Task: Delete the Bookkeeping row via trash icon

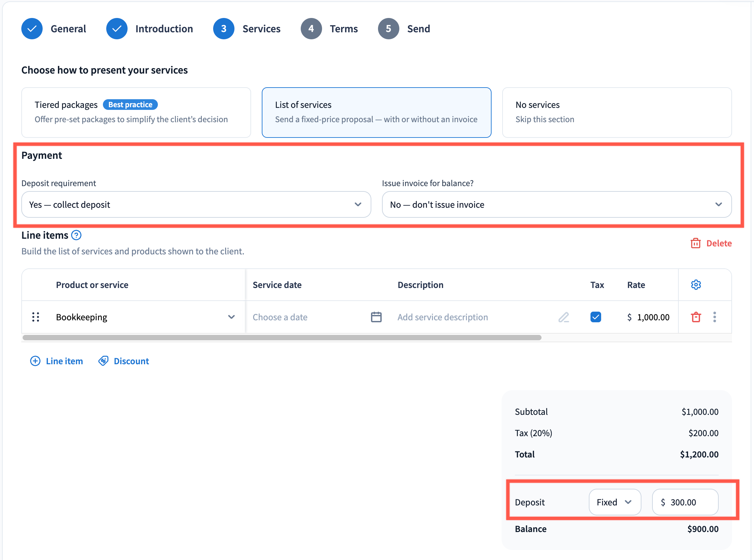Action: point(696,317)
